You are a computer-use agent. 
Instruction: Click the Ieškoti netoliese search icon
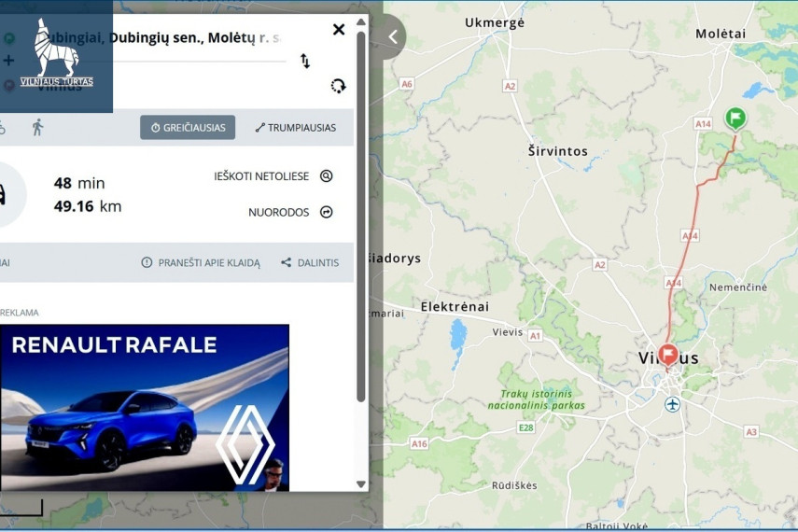point(327,176)
